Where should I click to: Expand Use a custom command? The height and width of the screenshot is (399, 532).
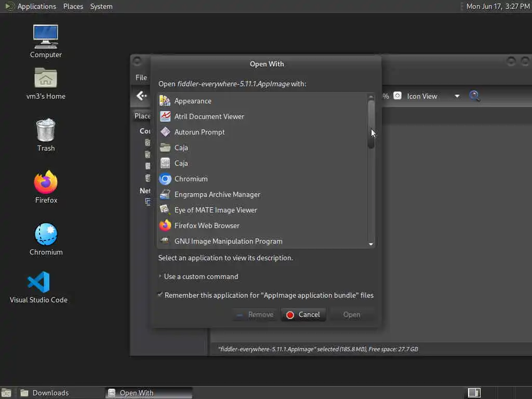pos(198,276)
